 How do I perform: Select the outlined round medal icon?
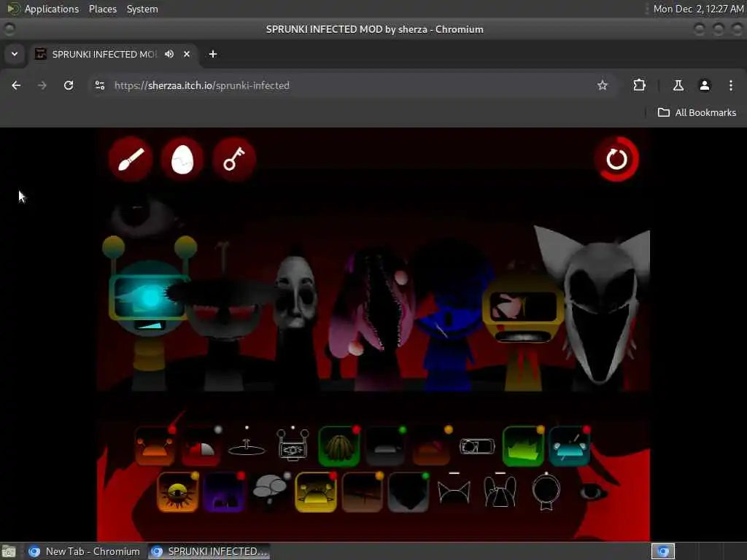546,492
